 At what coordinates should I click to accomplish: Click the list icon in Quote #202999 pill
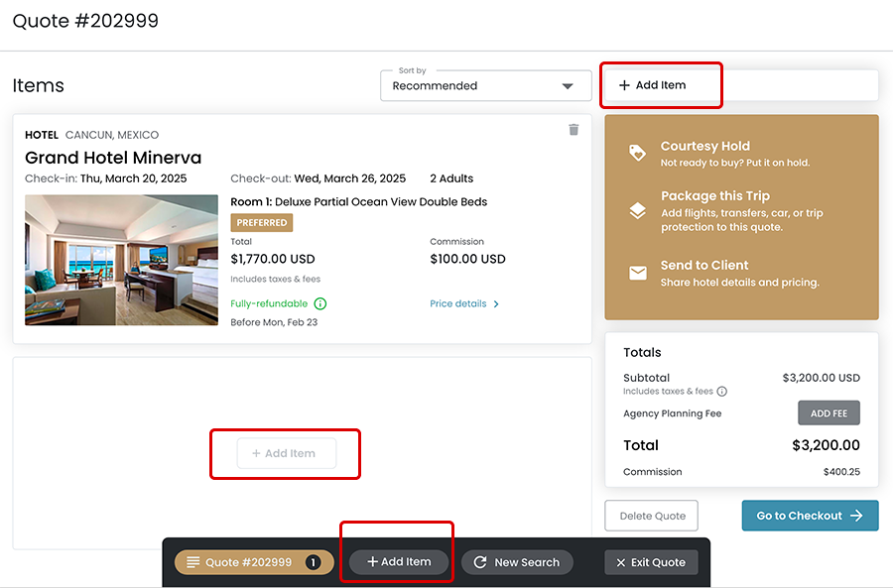coord(193,562)
